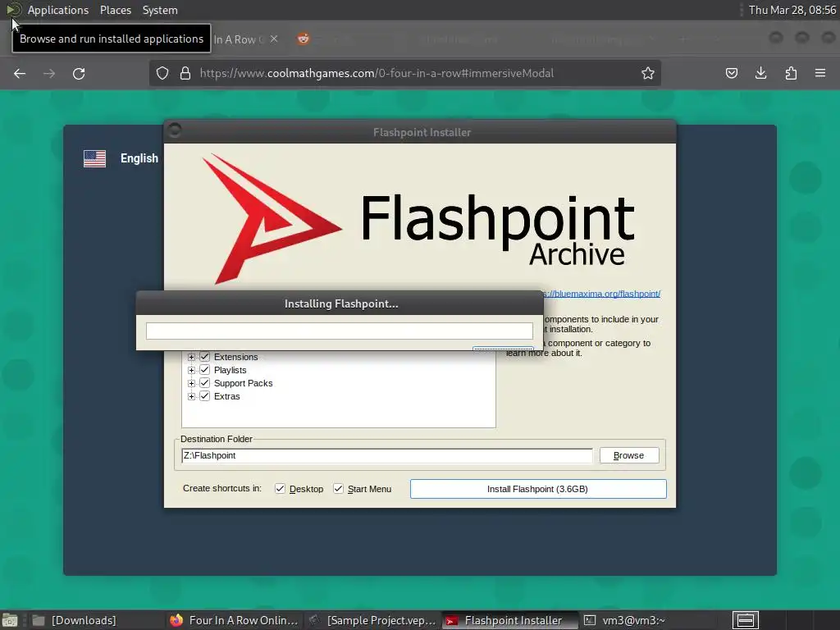Toggle the Support Packs component checkbox

[x=204, y=383]
